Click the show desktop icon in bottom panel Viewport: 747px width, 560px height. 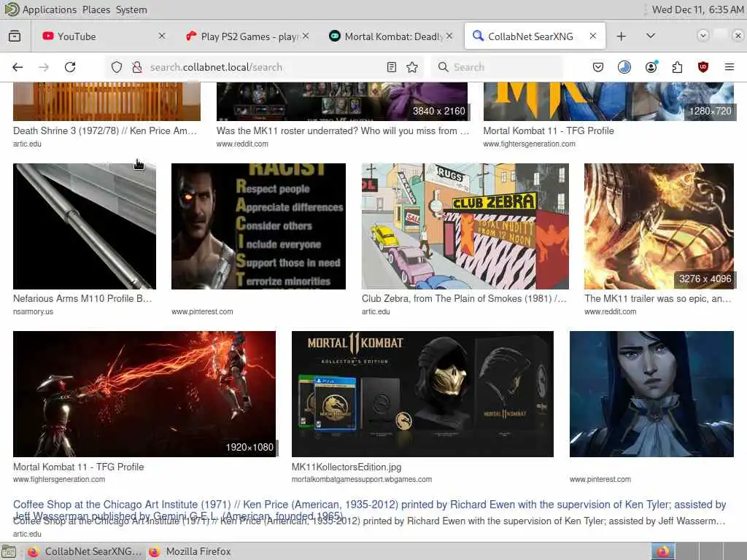(x=9, y=551)
